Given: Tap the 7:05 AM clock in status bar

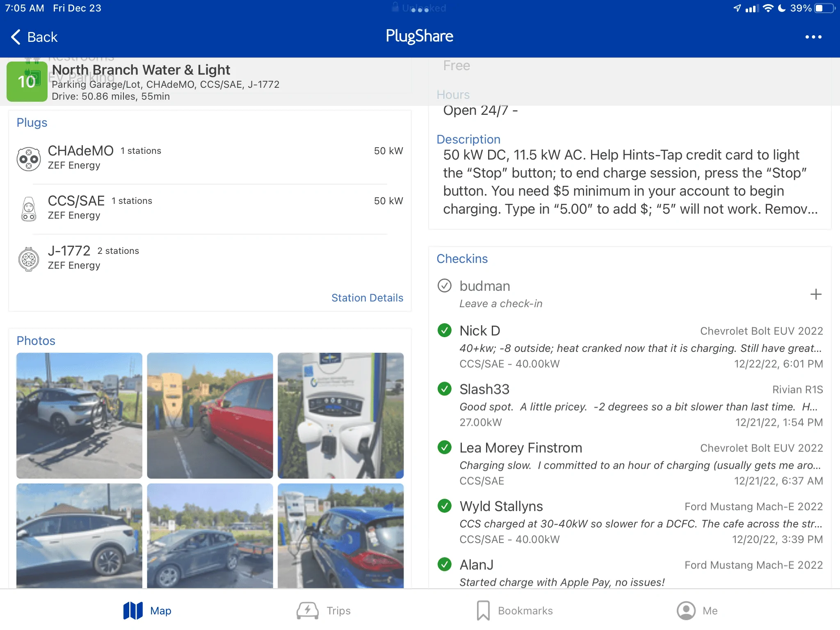Looking at the screenshot, I should coord(25,8).
